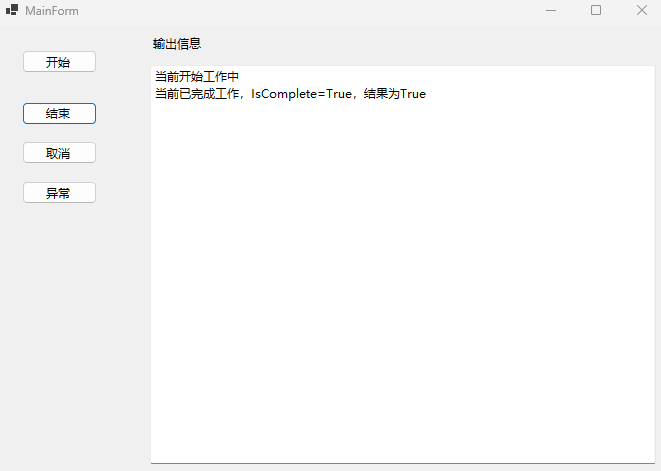Viewport: 661px width, 471px height.
Task: Select the 取消 button
Action: [x=59, y=153]
